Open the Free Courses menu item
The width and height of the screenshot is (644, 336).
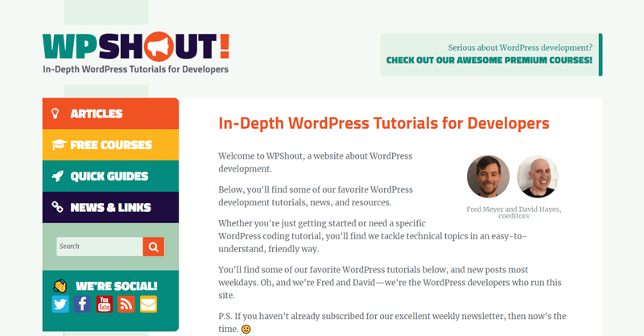110,145
